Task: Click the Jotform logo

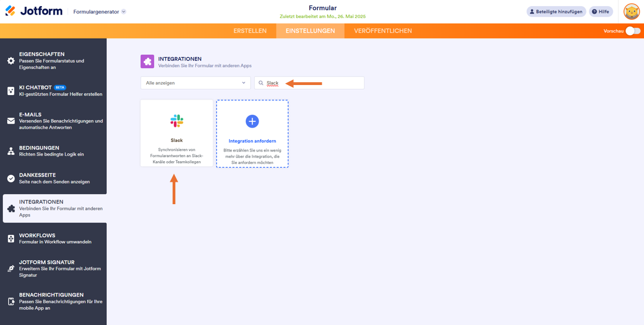Action: click(x=34, y=12)
